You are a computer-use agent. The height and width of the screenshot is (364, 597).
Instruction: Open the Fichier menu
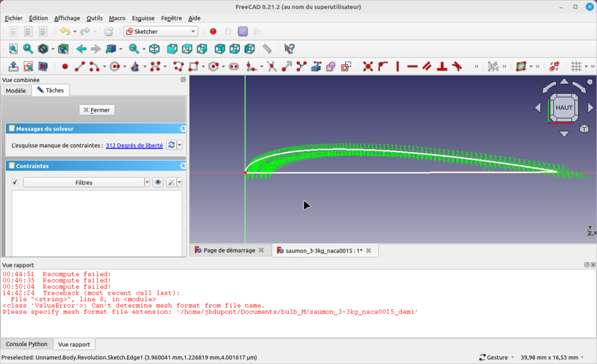click(x=14, y=18)
